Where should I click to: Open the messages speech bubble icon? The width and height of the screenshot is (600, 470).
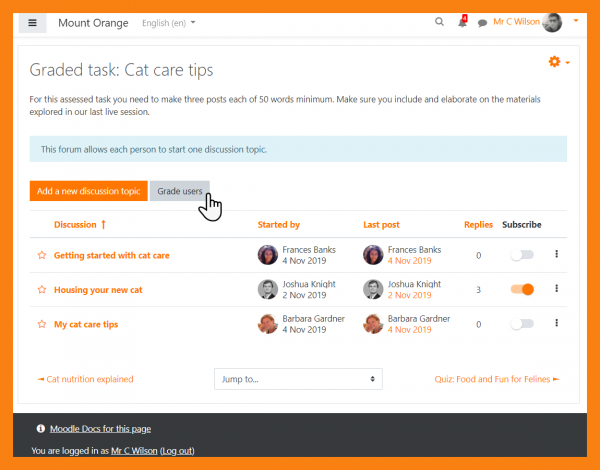[x=482, y=22]
